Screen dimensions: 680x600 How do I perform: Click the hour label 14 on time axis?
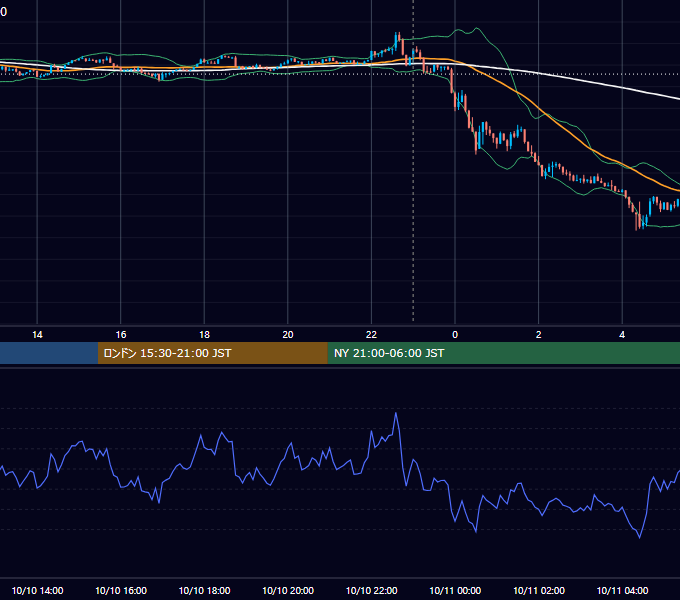(37, 335)
